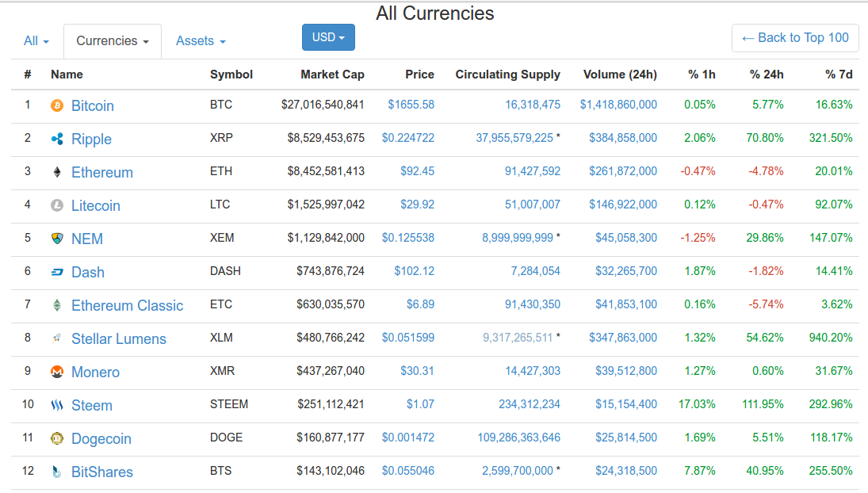The image size is (868, 493).
Task: Open the NEM currency link
Action: tap(87, 239)
